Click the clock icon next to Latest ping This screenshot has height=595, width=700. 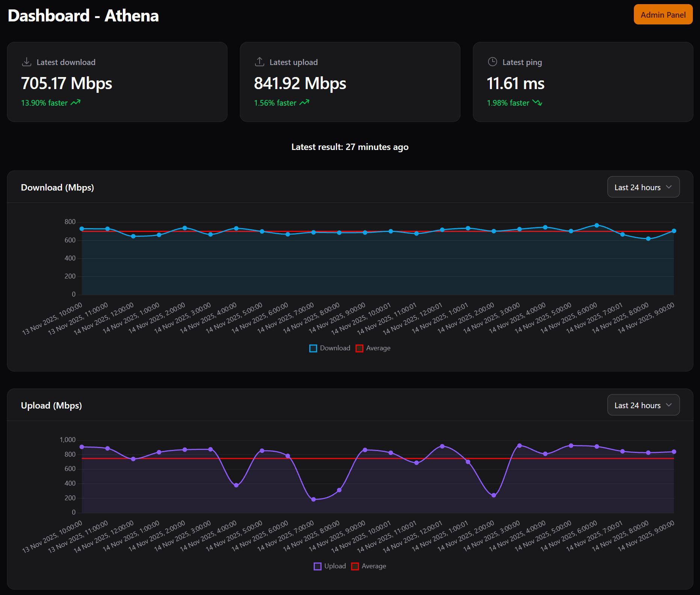[492, 62]
